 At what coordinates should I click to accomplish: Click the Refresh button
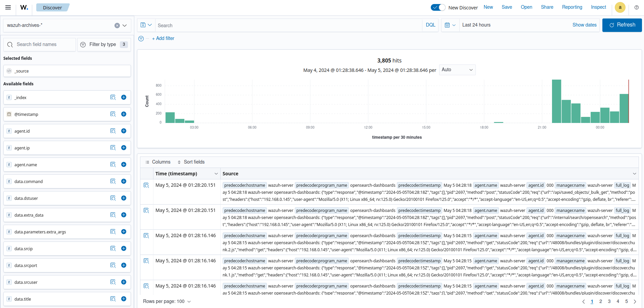pyautogui.click(x=622, y=25)
